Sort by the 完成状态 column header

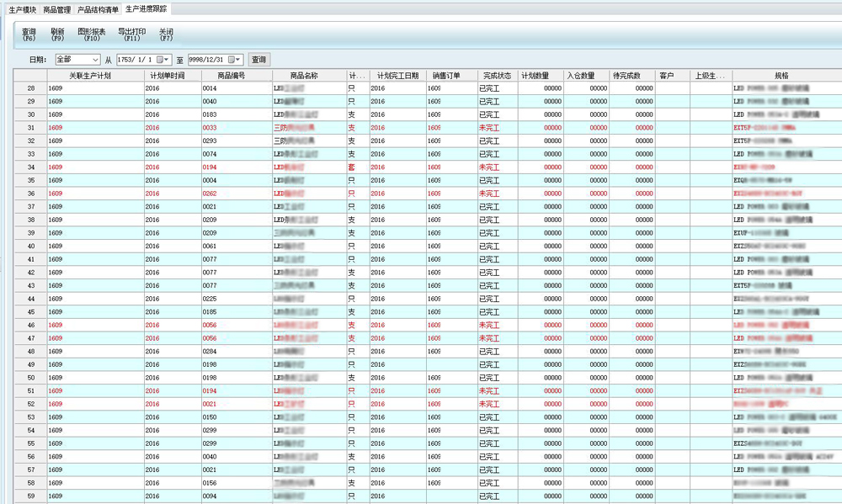tap(498, 76)
